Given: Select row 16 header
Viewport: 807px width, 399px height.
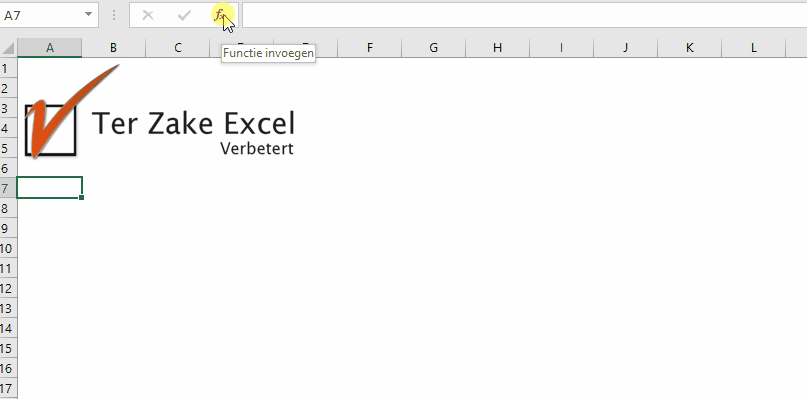Looking at the screenshot, I should [x=8, y=368].
